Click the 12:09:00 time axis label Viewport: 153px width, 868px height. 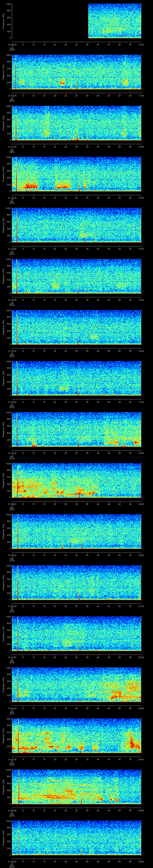click(12, 44)
